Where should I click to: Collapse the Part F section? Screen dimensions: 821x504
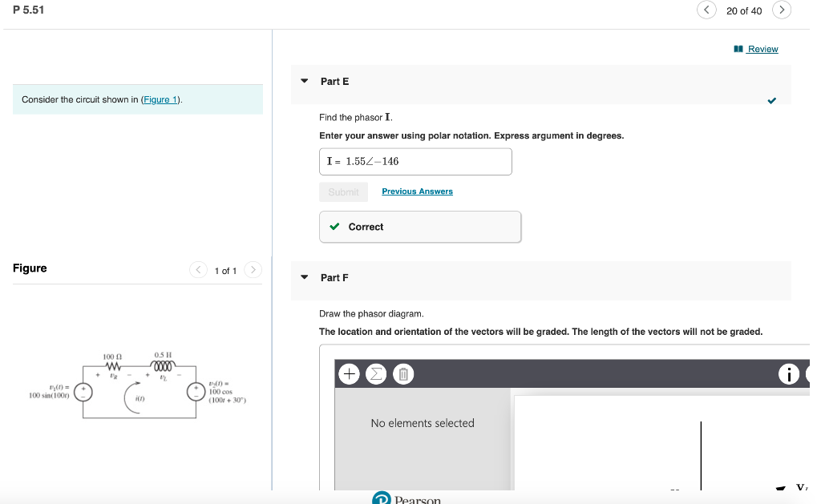point(304,277)
